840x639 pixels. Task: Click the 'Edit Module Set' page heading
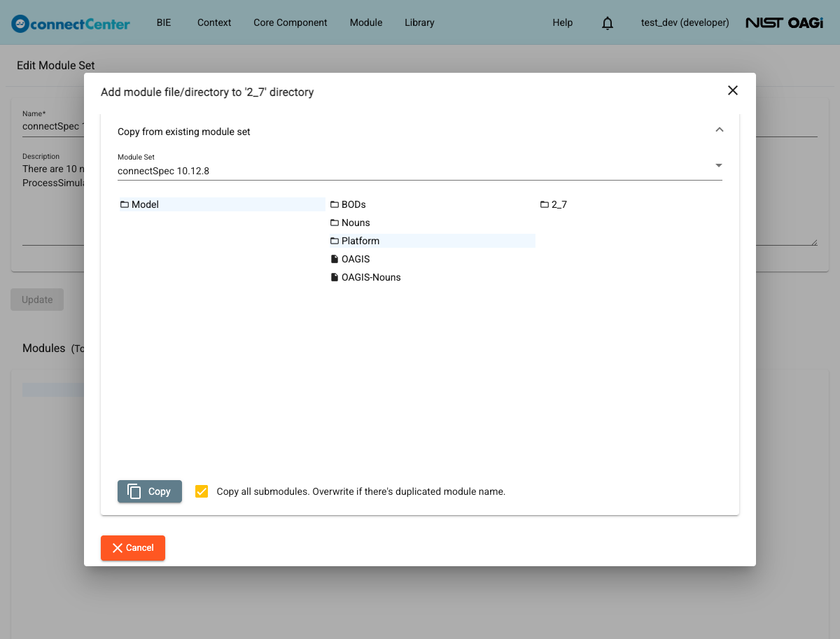click(56, 65)
